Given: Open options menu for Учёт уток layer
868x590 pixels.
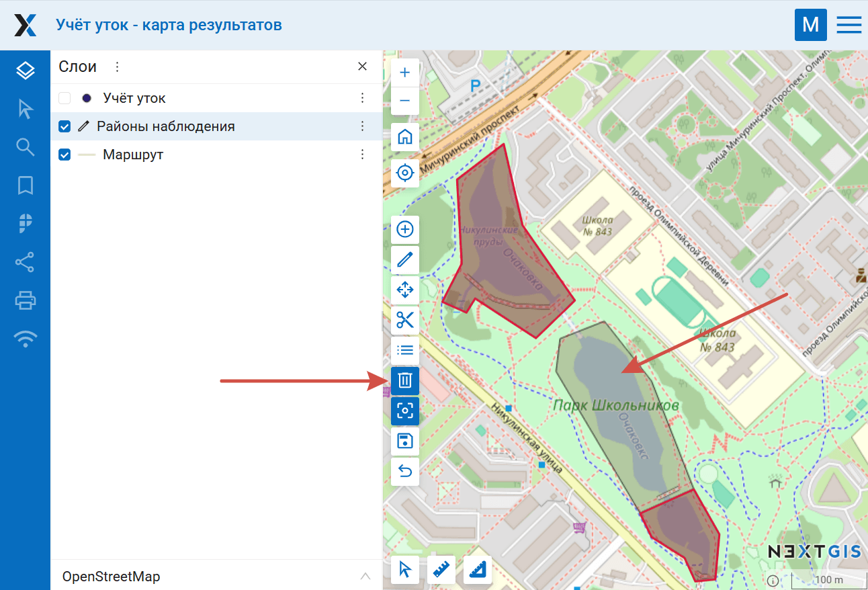Looking at the screenshot, I should point(362,98).
